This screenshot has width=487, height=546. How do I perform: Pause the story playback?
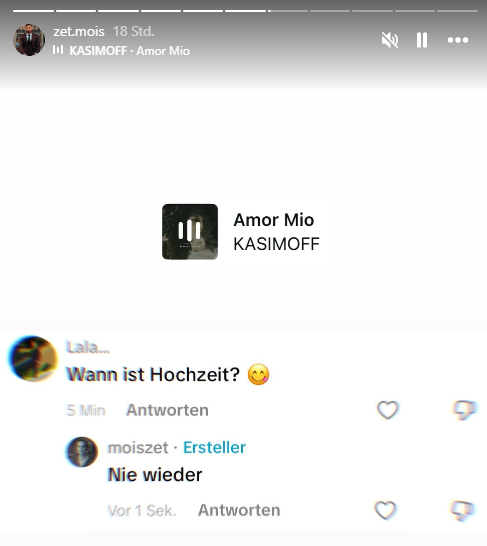tap(422, 40)
